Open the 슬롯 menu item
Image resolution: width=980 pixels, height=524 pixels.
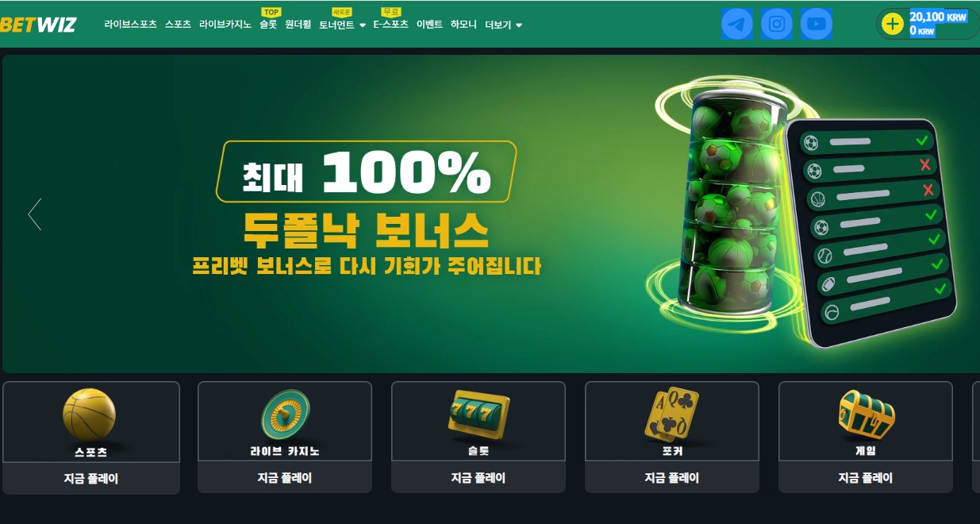[268, 25]
